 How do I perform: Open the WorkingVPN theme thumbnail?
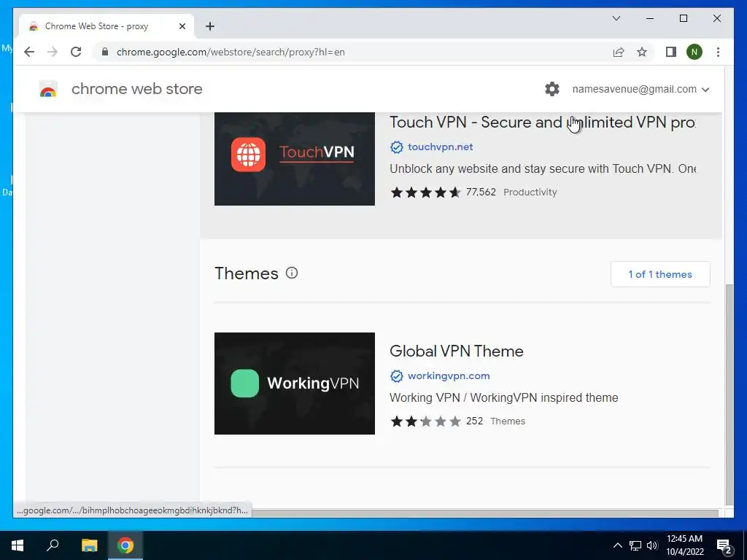click(x=295, y=384)
